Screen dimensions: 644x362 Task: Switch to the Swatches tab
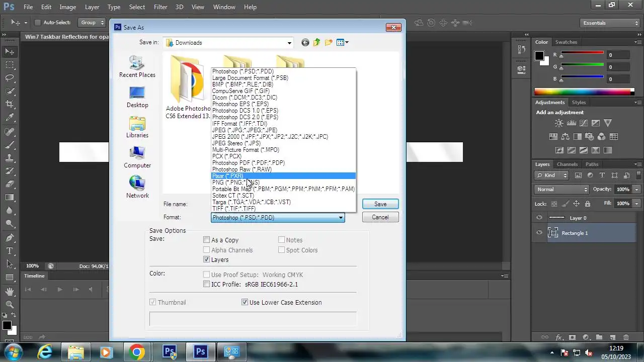pyautogui.click(x=566, y=42)
